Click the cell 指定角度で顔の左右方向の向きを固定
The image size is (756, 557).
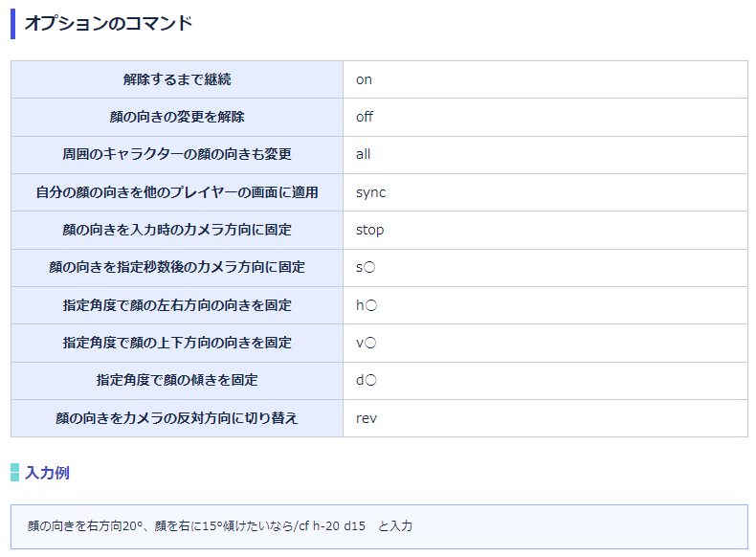tap(177, 305)
